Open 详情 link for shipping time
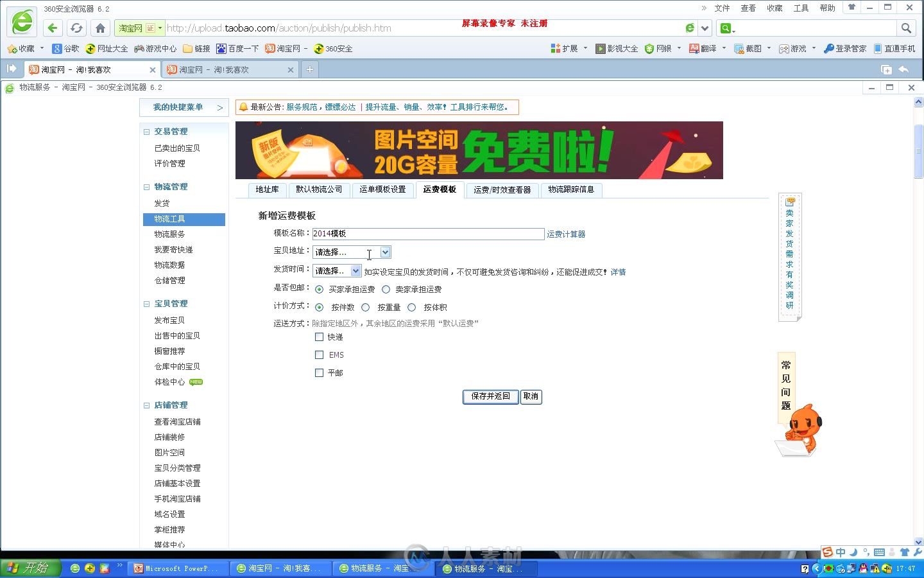Viewport: 924px width, 578px height. [618, 272]
